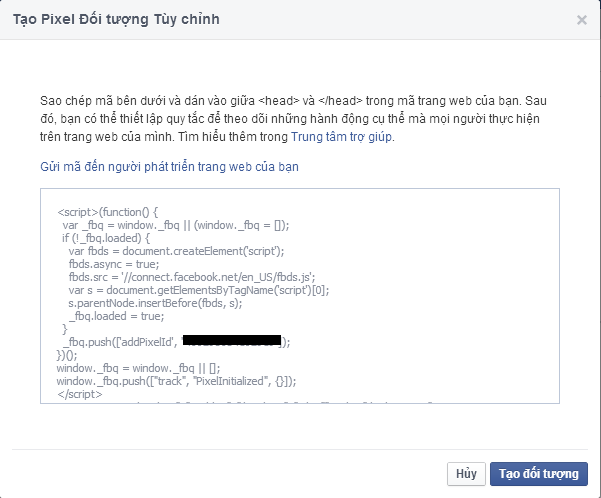Click the "window._fbq = window._fbq || [];" line

pos(138,368)
